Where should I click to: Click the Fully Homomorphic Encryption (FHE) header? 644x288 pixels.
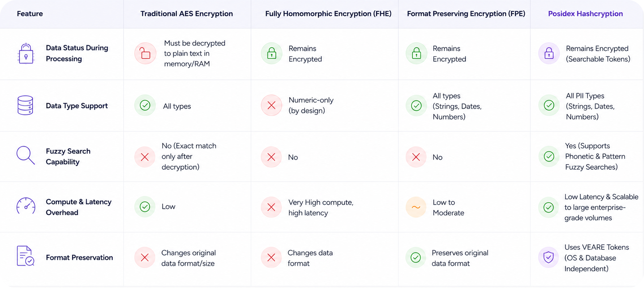click(328, 13)
